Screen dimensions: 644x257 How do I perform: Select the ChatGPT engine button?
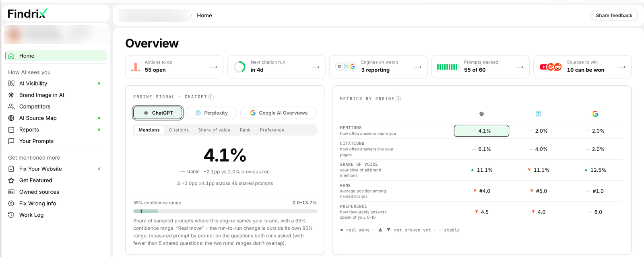tap(158, 113)
